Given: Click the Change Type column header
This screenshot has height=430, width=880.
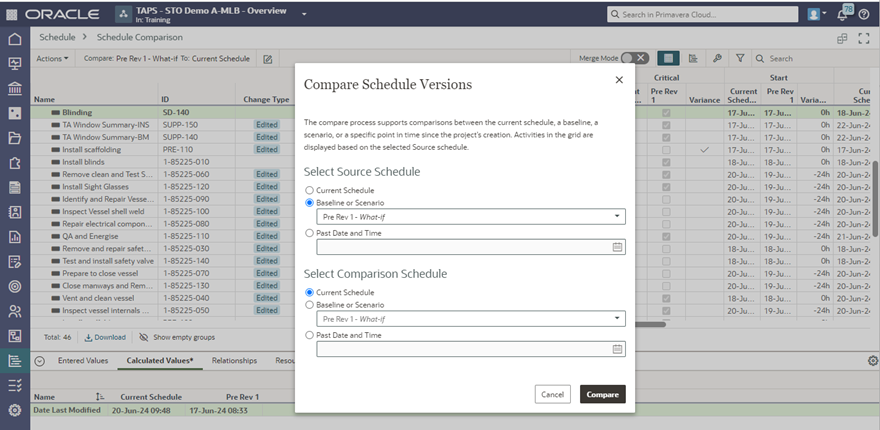Looking at the screenshot, I should [266, 100].
